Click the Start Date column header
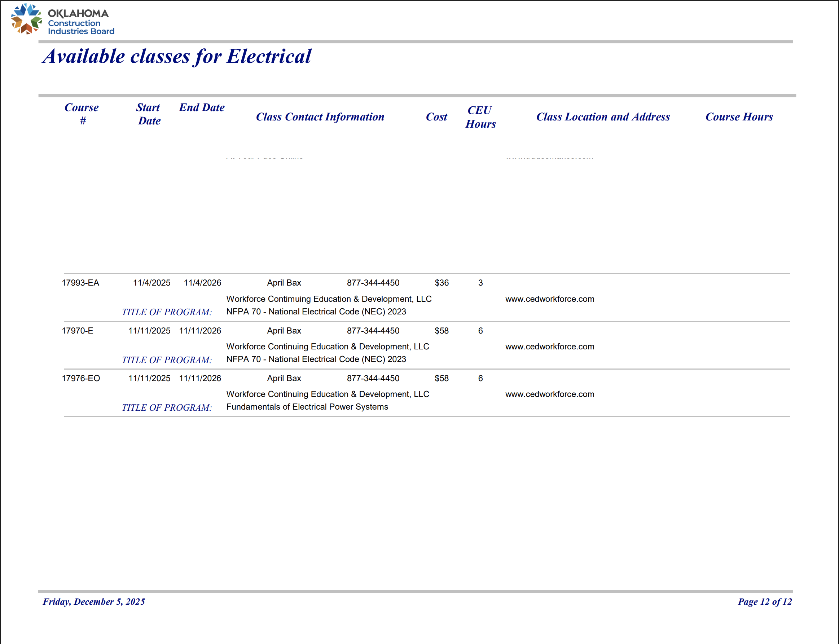The height and width of the screenshot is (644, 839). (x=148, y=114)
